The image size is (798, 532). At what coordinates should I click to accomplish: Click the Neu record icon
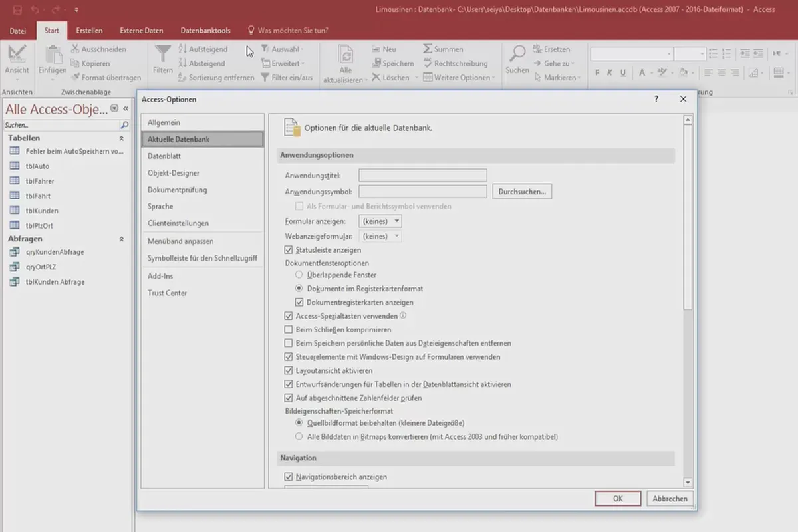pyautogui.click(x=376, y=49)
